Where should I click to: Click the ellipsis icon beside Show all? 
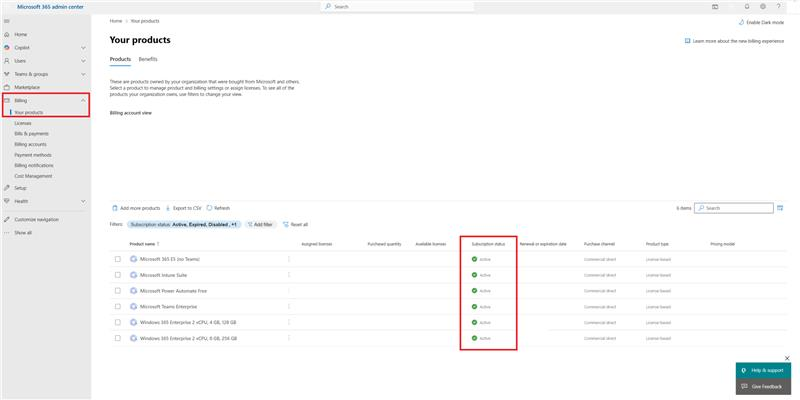click(x=7, y=233)
